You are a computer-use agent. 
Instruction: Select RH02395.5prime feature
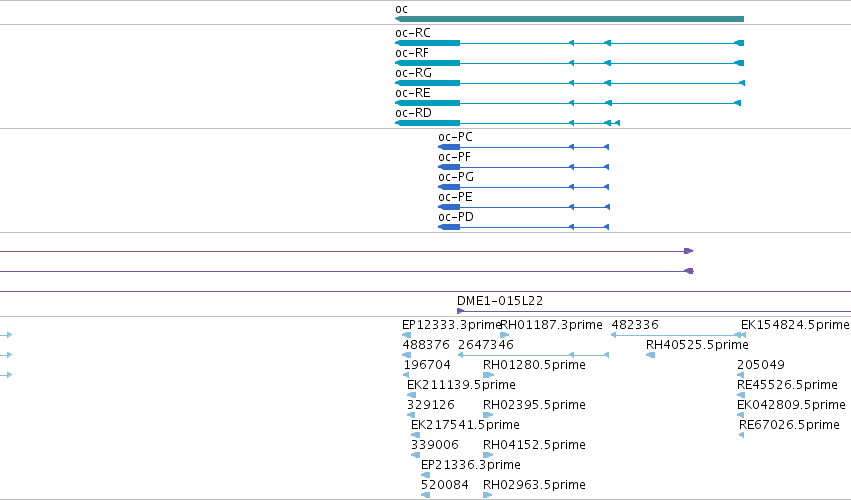[x=535, y=405]
